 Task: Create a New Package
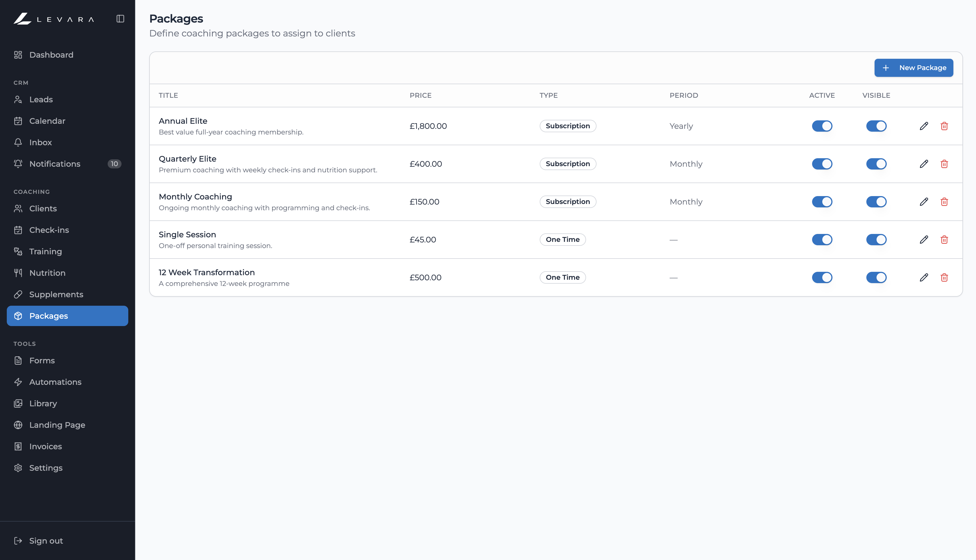tap(913, 68)
